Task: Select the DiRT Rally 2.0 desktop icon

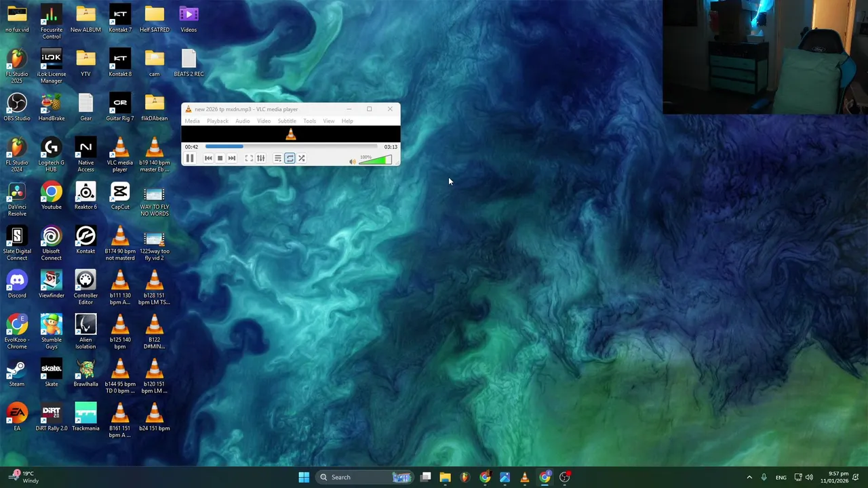Action: (x=52, y=418)
